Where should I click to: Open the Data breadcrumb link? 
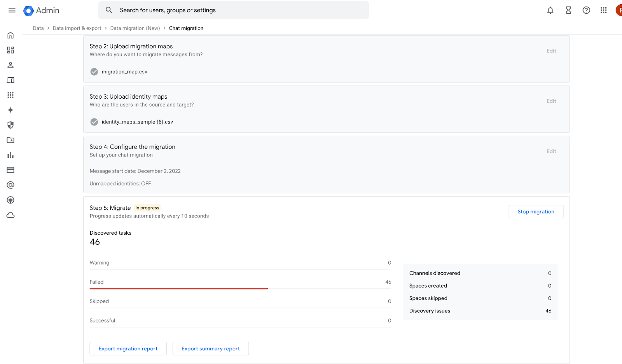click(x=38, y=28)
